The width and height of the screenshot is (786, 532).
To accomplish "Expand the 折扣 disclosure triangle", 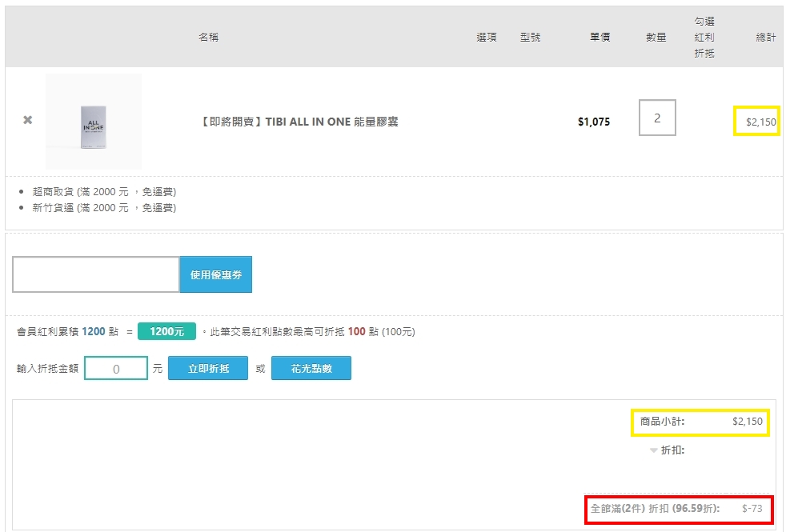I will pyautogui.click(x=654, y=450).
